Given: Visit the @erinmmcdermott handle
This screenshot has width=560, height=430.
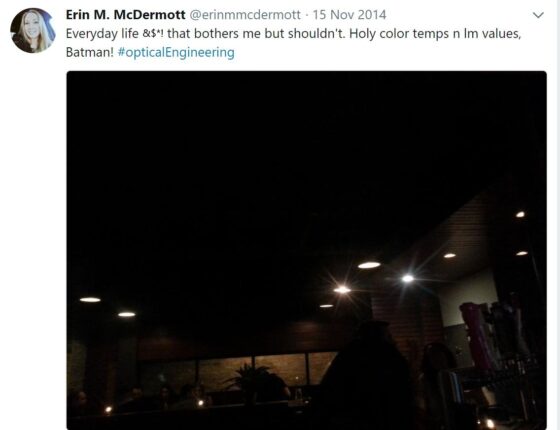Looking at the screenshot, I should click(x=244, y=15).
